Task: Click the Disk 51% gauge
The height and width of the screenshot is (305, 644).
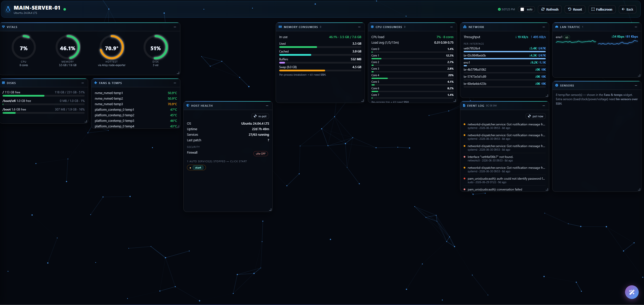Action: 156,47
